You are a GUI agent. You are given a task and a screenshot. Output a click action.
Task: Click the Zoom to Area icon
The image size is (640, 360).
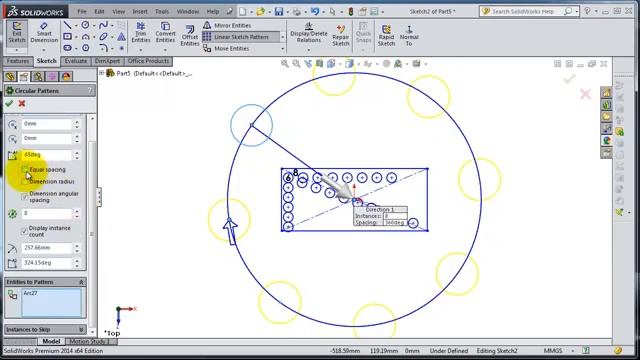point(296,64)
